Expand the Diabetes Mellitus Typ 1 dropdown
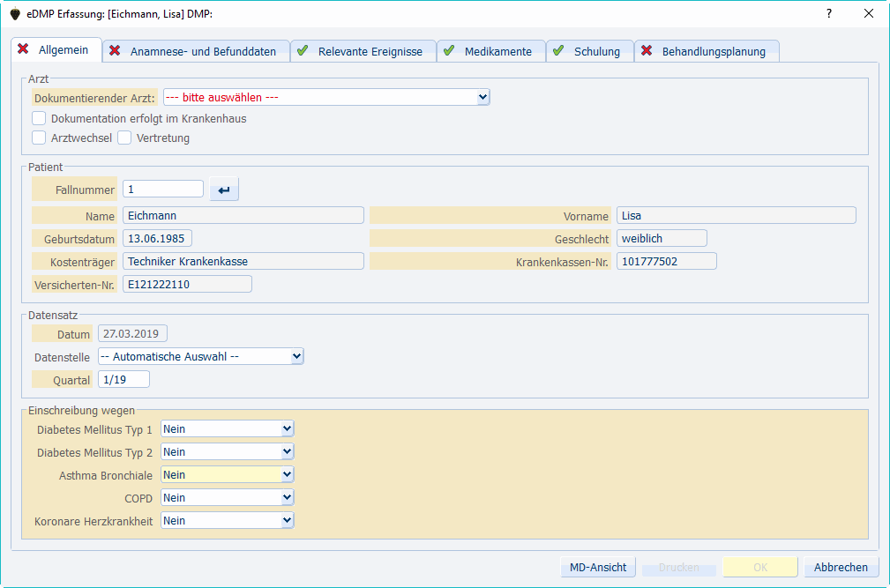The height and width of the screenshot is (588, 890). (227, 429)
